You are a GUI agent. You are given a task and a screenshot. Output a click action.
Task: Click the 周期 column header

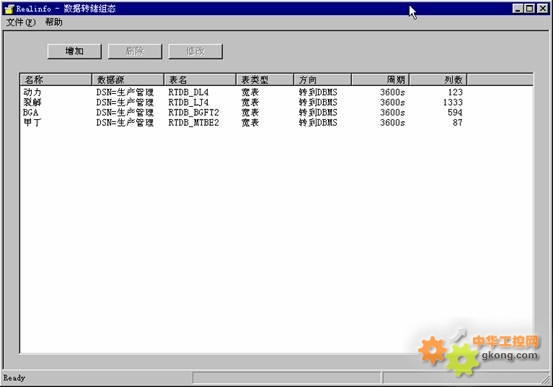coord(380,80)
